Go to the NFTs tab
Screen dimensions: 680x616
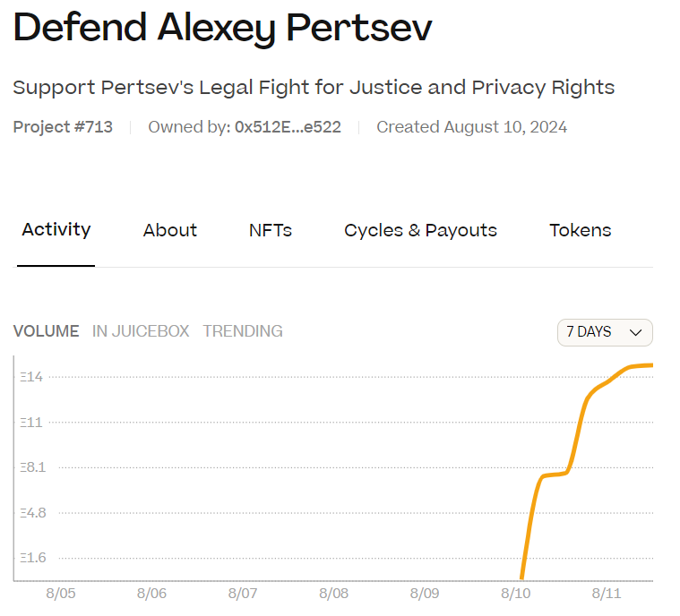tap(271, 230)
